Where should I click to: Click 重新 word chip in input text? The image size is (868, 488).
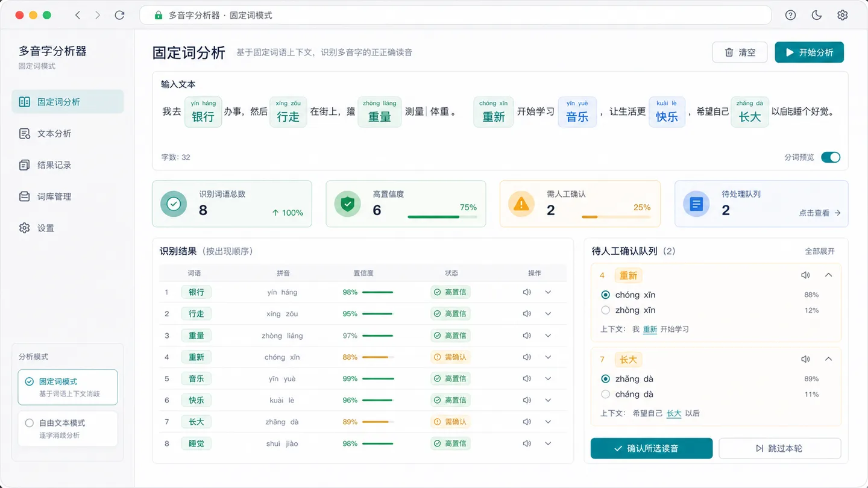point(494,112)
